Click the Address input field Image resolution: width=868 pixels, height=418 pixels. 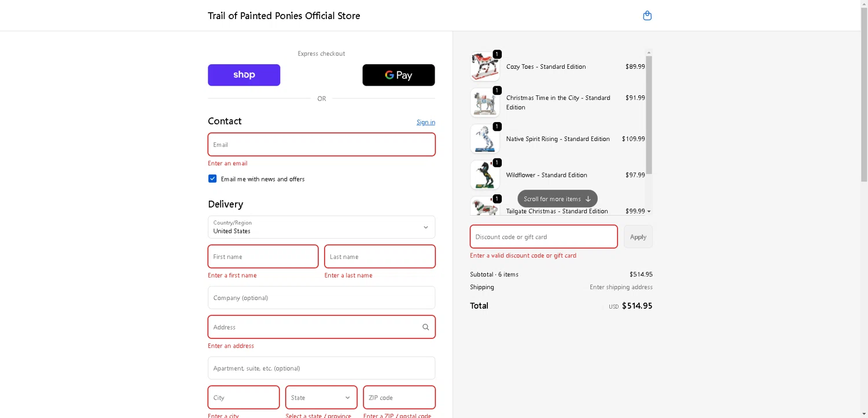[322, 327]
